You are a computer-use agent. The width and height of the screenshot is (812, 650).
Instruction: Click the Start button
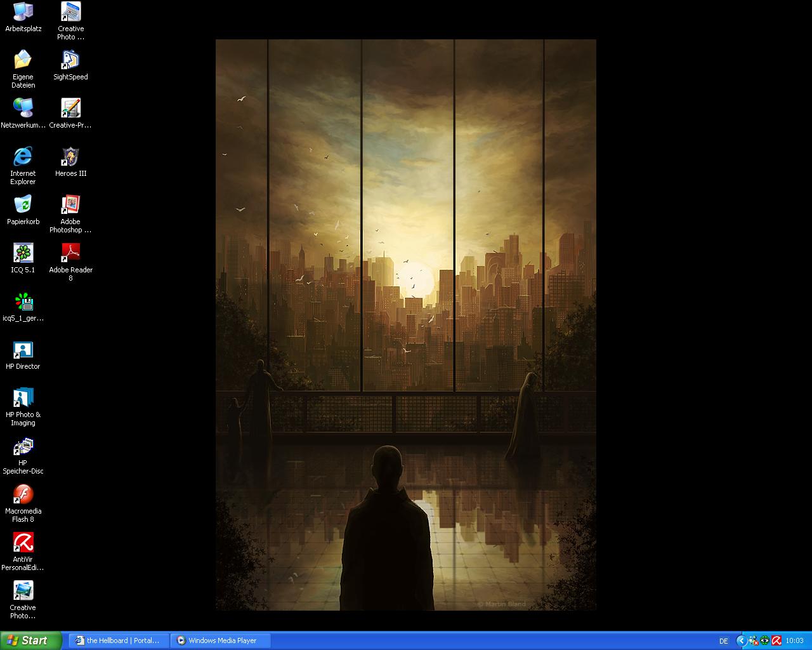point(30,640)
